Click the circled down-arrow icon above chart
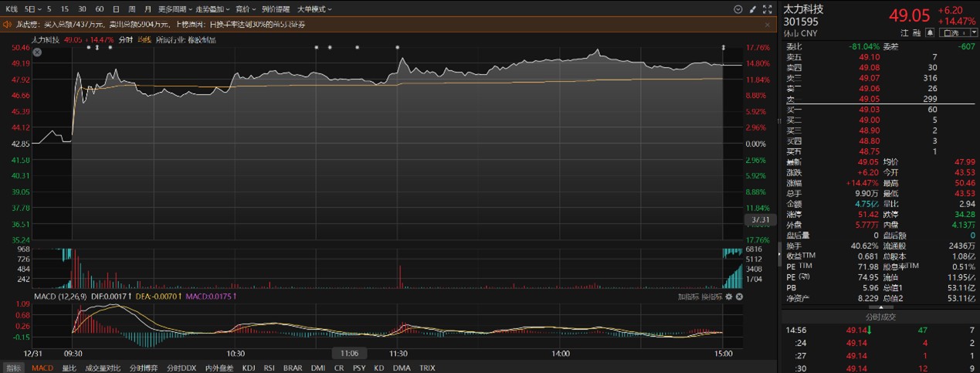This screenshot has height=373, width=980. 738,9
